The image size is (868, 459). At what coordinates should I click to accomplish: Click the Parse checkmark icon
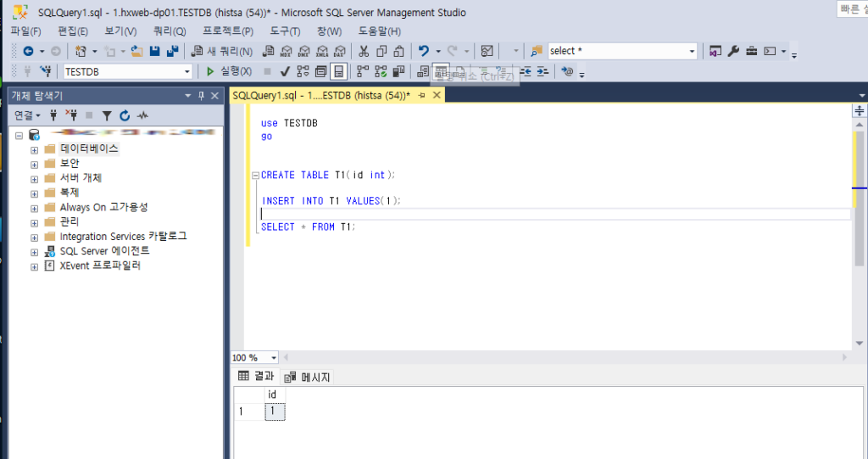(x=285, y=71)
